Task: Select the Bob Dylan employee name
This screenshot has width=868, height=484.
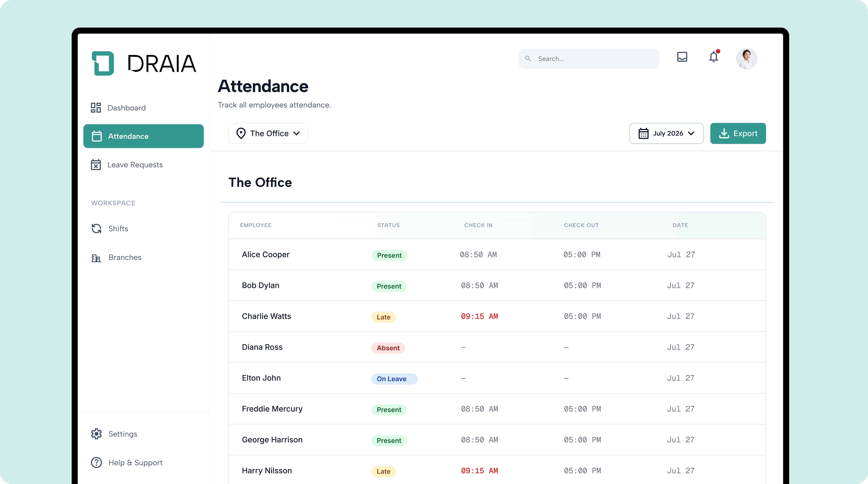Action: coord(260,285)
